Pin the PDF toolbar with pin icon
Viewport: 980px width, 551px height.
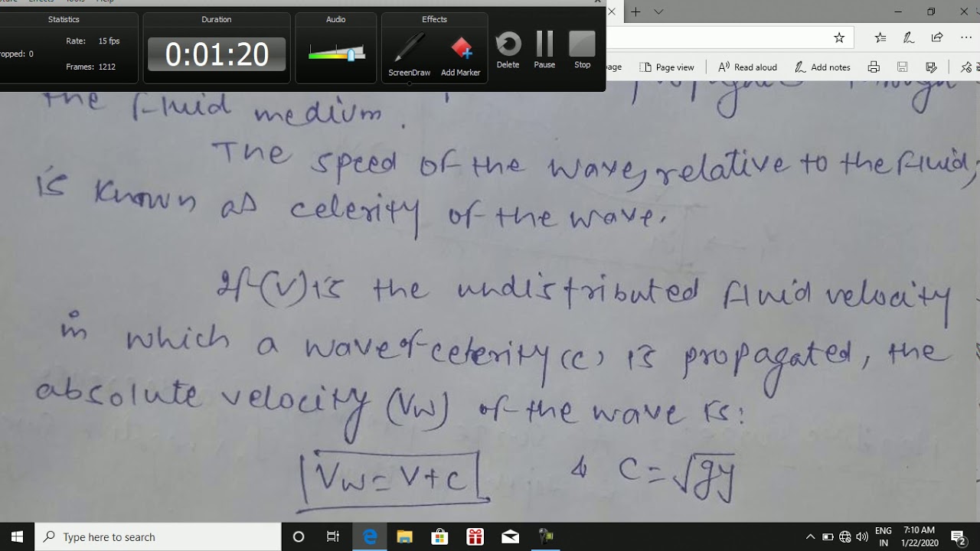967,67
